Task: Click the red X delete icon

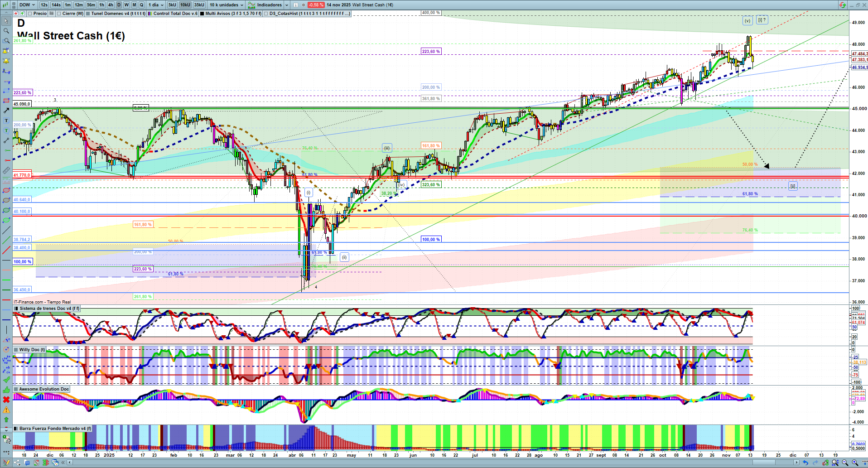Action: click(x=6, y=400)
